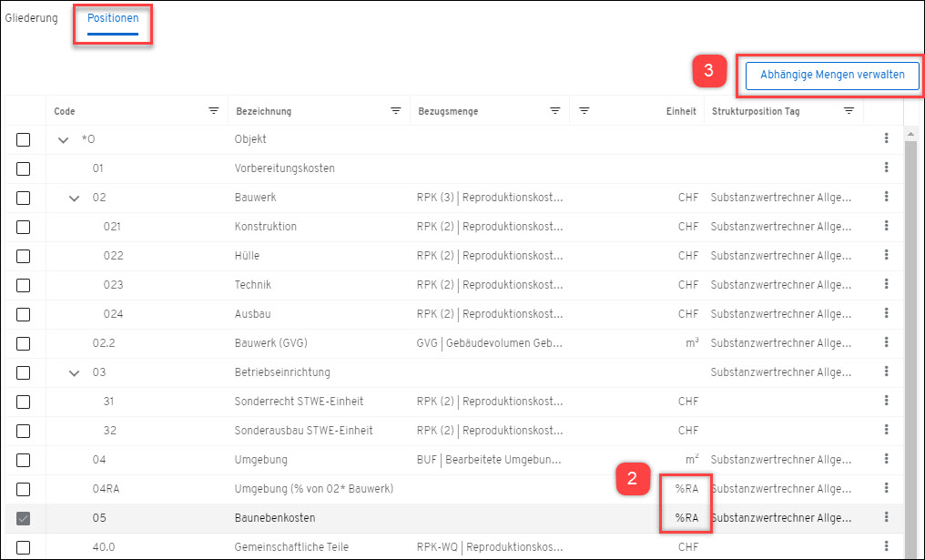Open three-dot menu for Bauwerk (GVG) row

click(x=886, y=342)
